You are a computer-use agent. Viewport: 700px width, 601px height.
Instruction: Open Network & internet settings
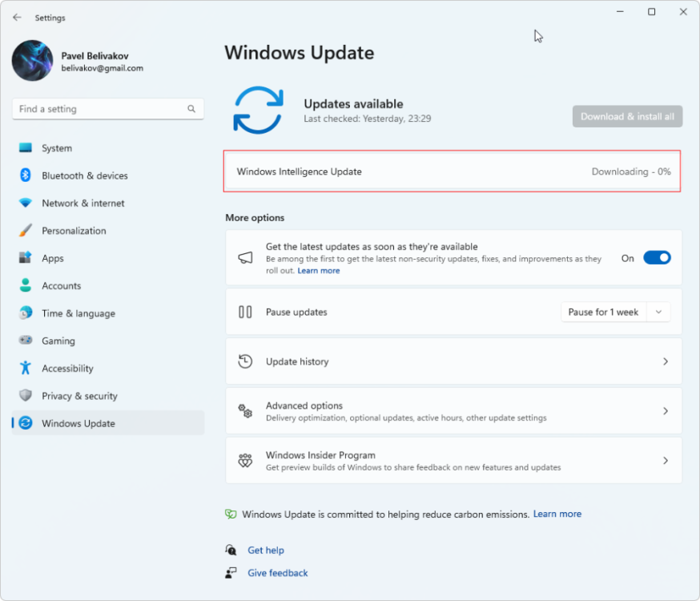pos(108,204)
